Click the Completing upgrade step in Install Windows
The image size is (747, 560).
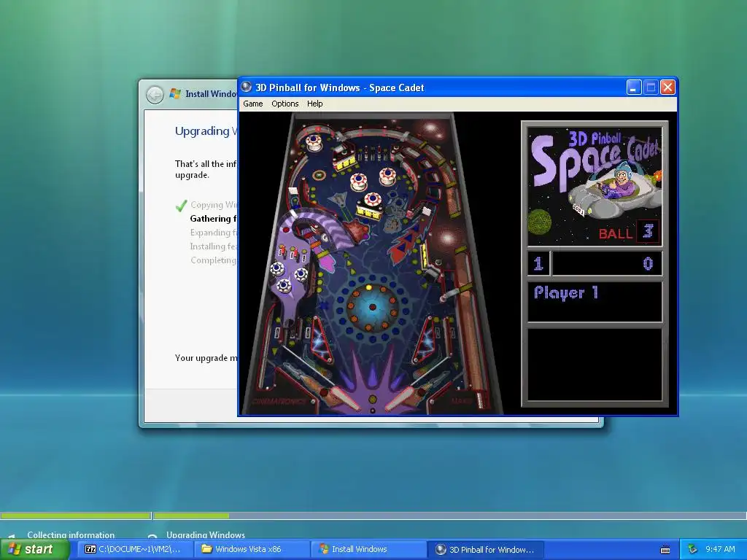coord(214,260)
